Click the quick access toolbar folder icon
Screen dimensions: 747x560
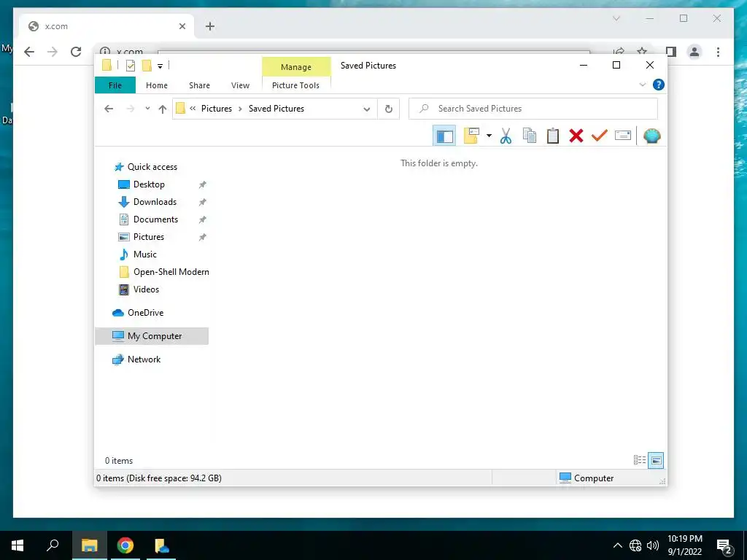107,65
